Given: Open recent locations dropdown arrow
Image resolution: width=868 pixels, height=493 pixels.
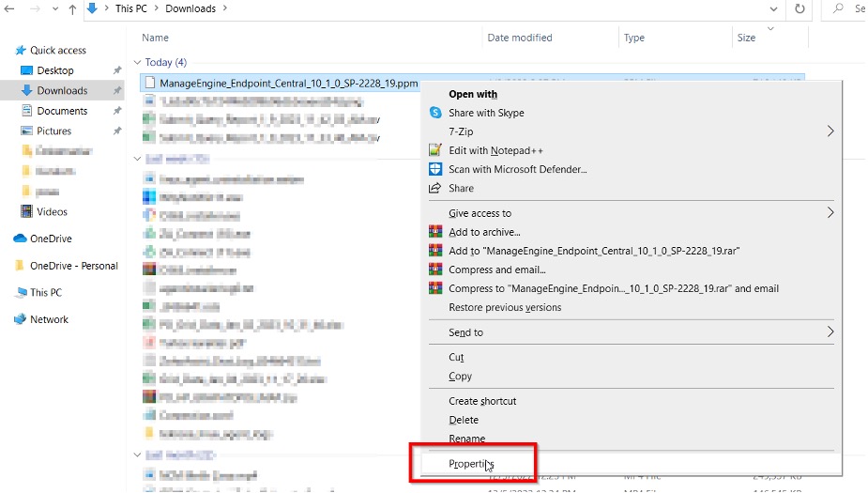Looking at the screenshot, I should [x=54, y=9].
